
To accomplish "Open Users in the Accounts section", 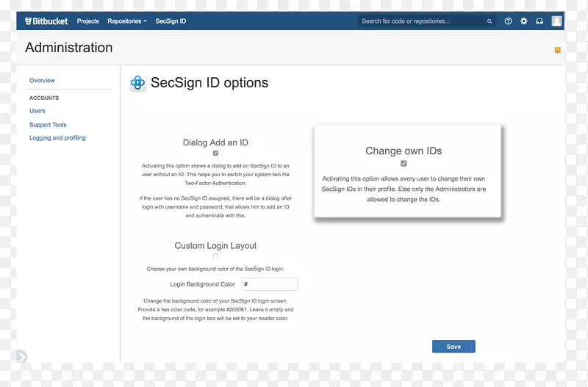I will click(x=37, y=111).
